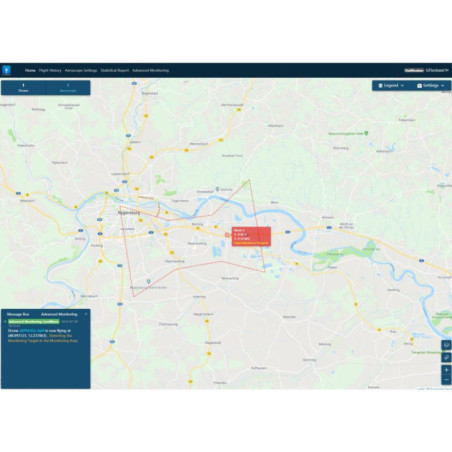The image size is (452, 452).
Task: Click the map layers icon
Action: pyautogui.click(x=446, y=345)
